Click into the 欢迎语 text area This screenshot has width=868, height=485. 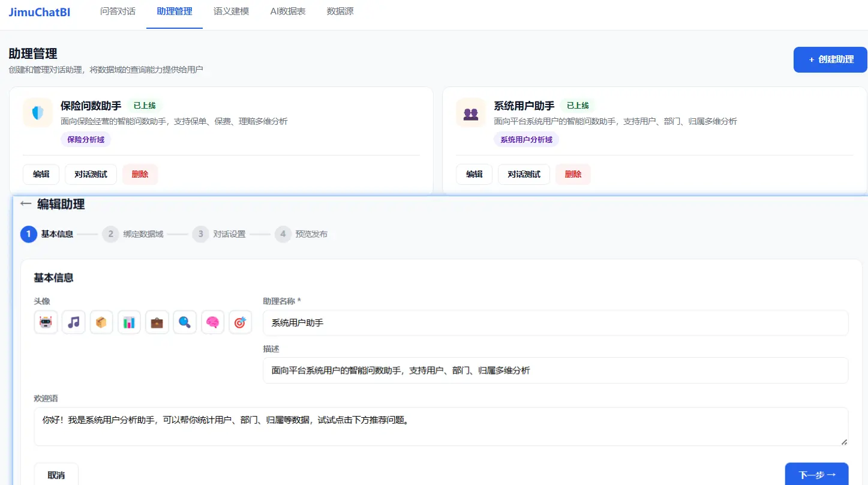click(441, 427)
